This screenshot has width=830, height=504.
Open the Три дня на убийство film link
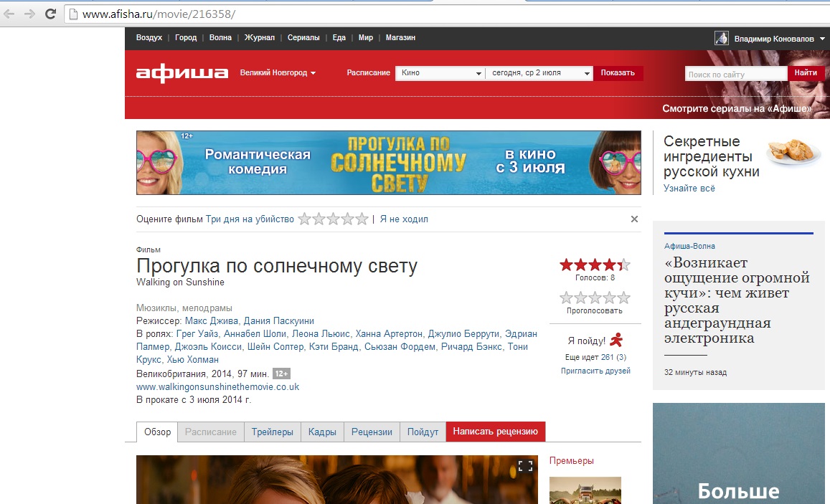tap(250, 219)
